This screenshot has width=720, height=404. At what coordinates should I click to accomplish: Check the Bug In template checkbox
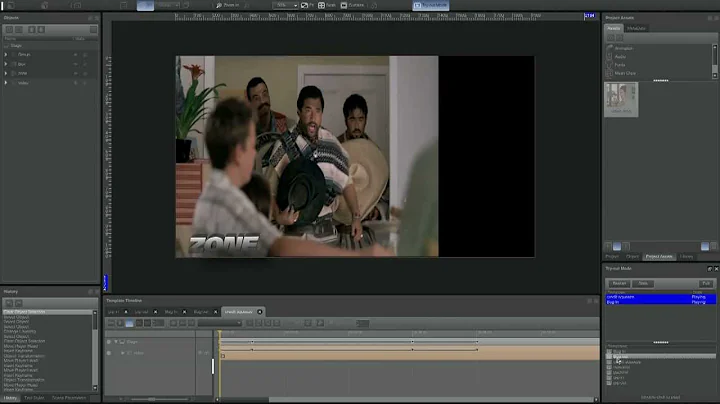[x=609, y=351]
